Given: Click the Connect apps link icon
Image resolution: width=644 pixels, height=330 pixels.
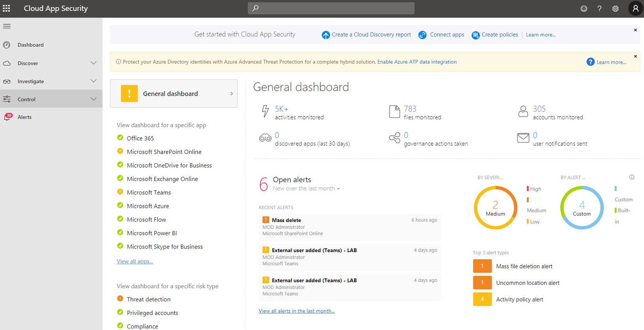Looking at the screenshot, I should (422, 35).
